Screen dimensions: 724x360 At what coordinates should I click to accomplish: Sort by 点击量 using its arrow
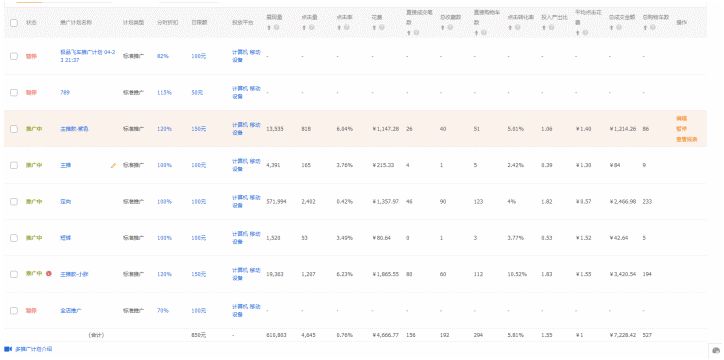[304, 28]
